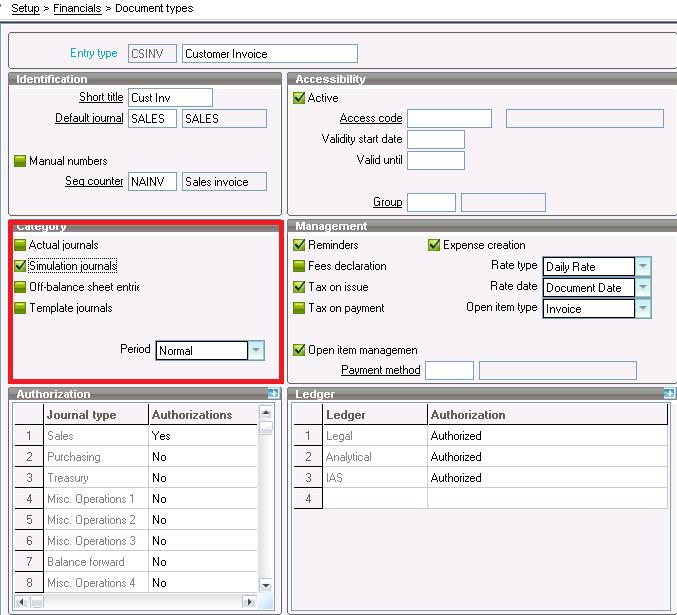The height and width of the screenshot is (615, 677).
Task: Click the Payment method label link
Action: pos(380,370)
